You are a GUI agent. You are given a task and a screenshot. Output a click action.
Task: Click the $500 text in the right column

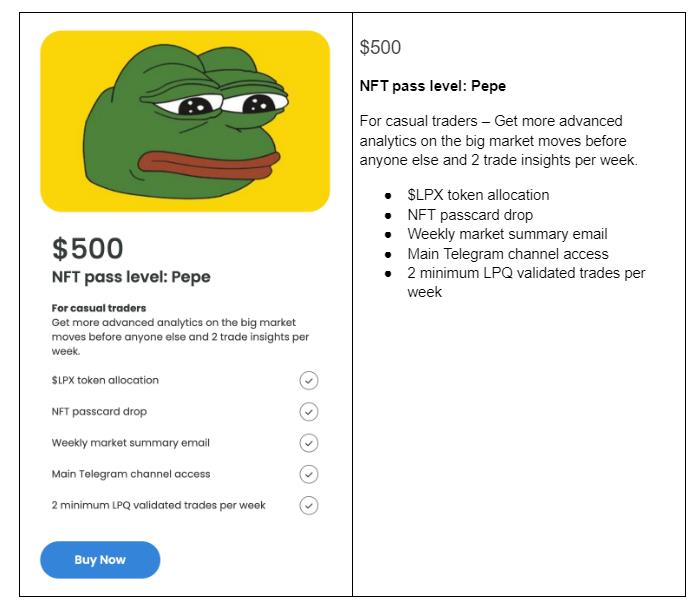(380, 48)
